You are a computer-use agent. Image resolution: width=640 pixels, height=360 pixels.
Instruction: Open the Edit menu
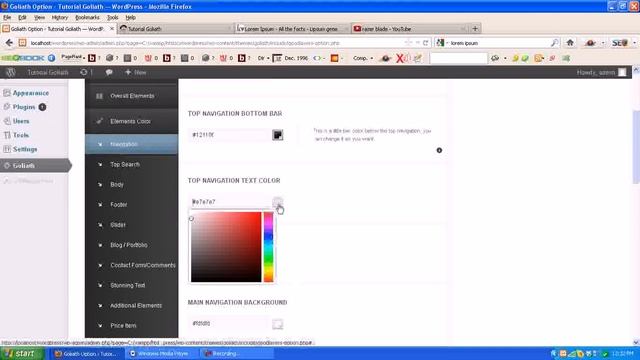point(22,18)
